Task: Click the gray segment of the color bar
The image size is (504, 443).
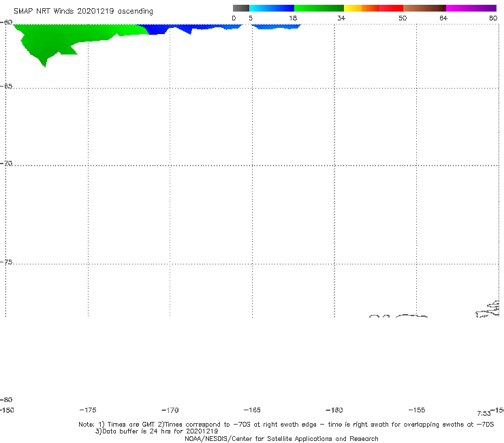Action: click(240, 8)
